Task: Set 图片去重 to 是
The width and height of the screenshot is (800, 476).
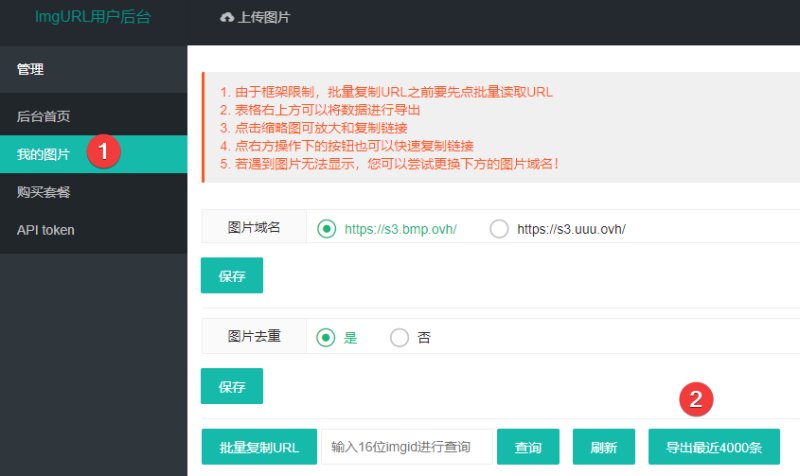Action: (x=326, y=337)
